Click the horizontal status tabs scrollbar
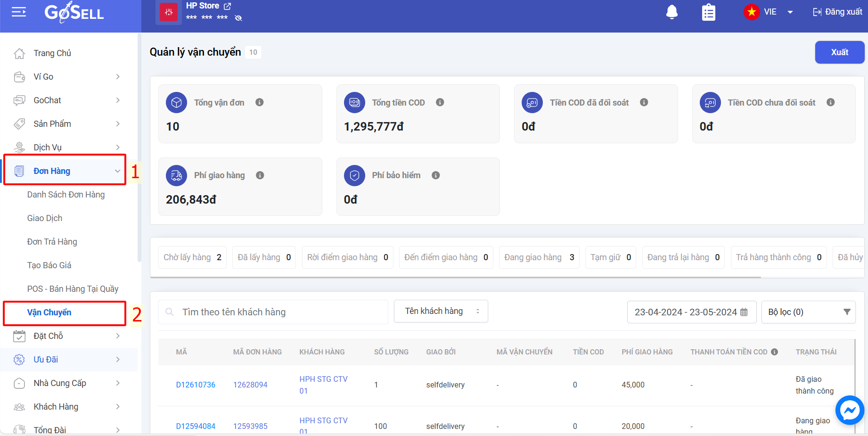Image resolution: width=868 pixels, height=436 pixels. tap(455, 277)
